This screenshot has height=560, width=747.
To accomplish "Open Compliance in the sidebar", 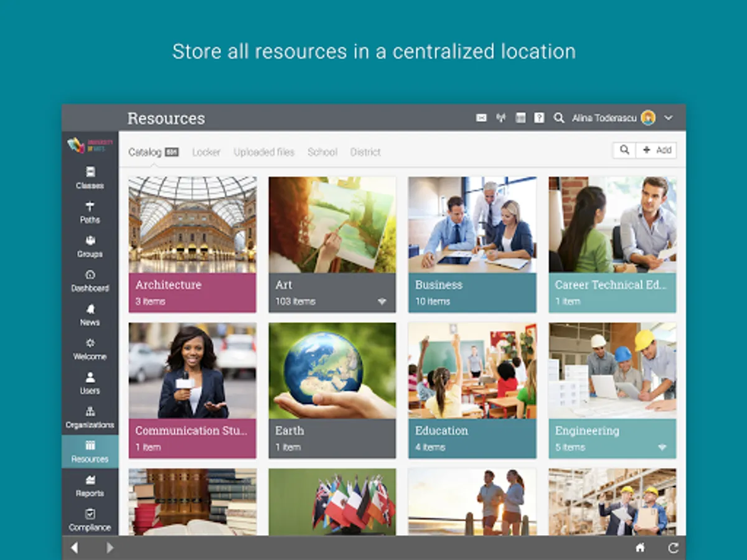I will (90, 520).
